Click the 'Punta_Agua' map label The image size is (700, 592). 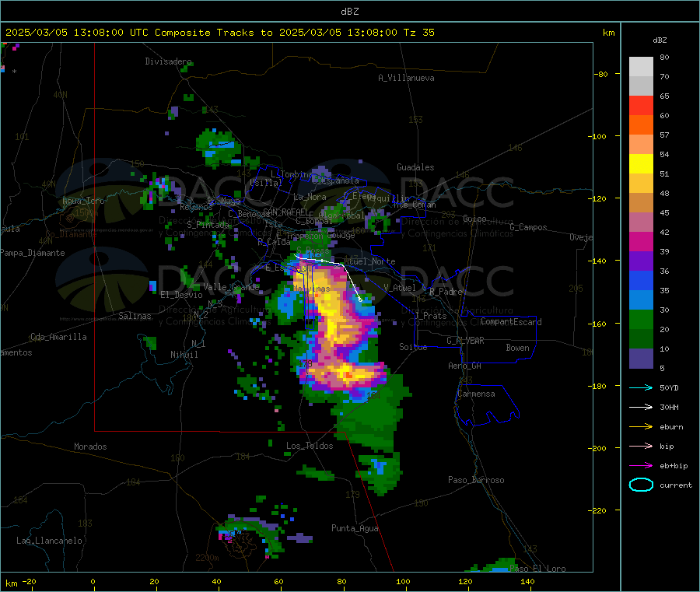pyautogui.click(x=355, y=528)
